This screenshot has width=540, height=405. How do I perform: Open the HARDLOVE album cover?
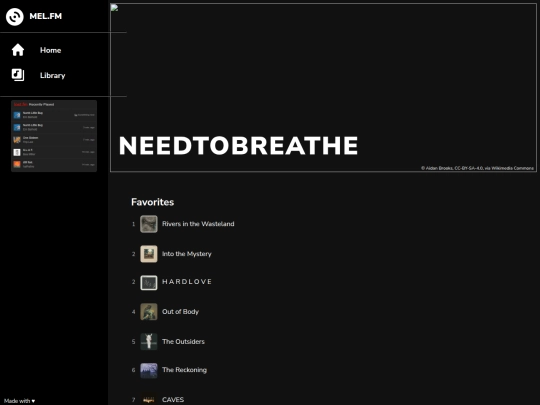pos(149,283)
